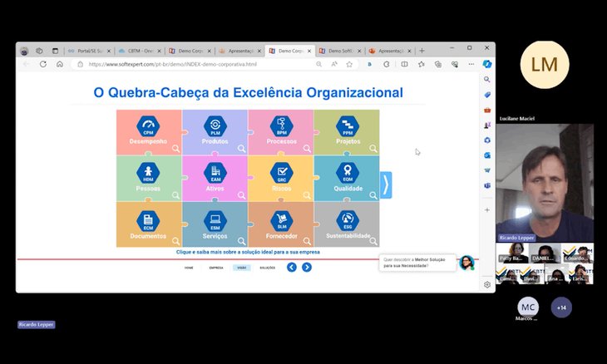Click magnifier on the Serviços tile
Image resolution: width=607 pixels, height=364 pixels.
[242, 241]
